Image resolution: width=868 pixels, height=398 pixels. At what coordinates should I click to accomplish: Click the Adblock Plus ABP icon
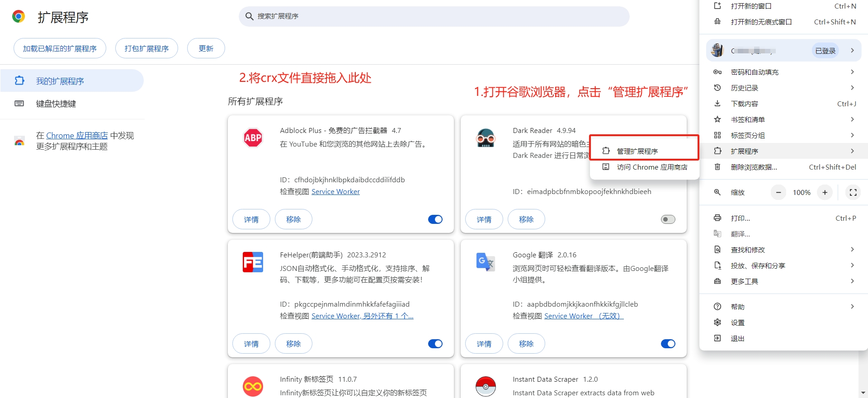click(253, 138)
